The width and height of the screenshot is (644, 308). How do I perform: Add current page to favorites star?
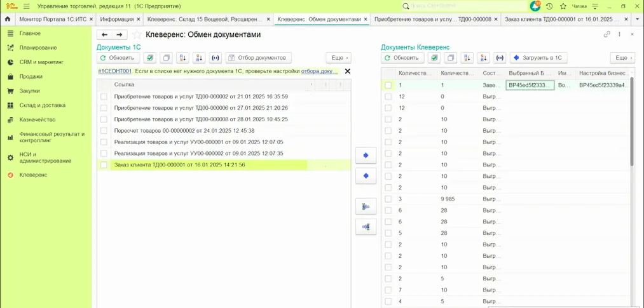(136, 35)
